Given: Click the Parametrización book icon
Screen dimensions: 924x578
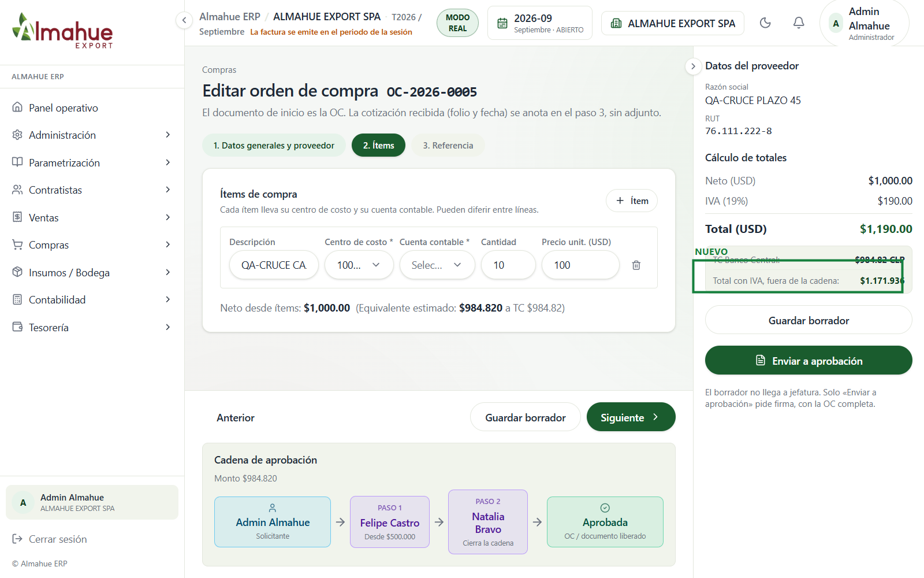Looking at the screenshot, I should (17, 162).
